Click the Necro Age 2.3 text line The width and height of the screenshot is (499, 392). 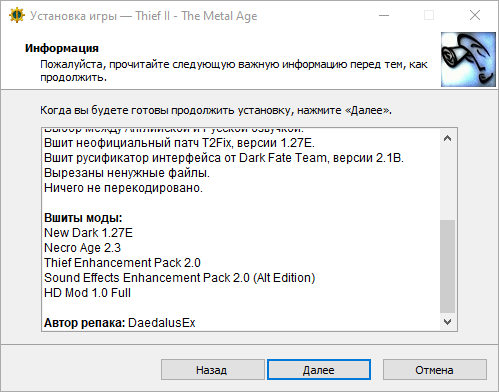pos(82,248)
